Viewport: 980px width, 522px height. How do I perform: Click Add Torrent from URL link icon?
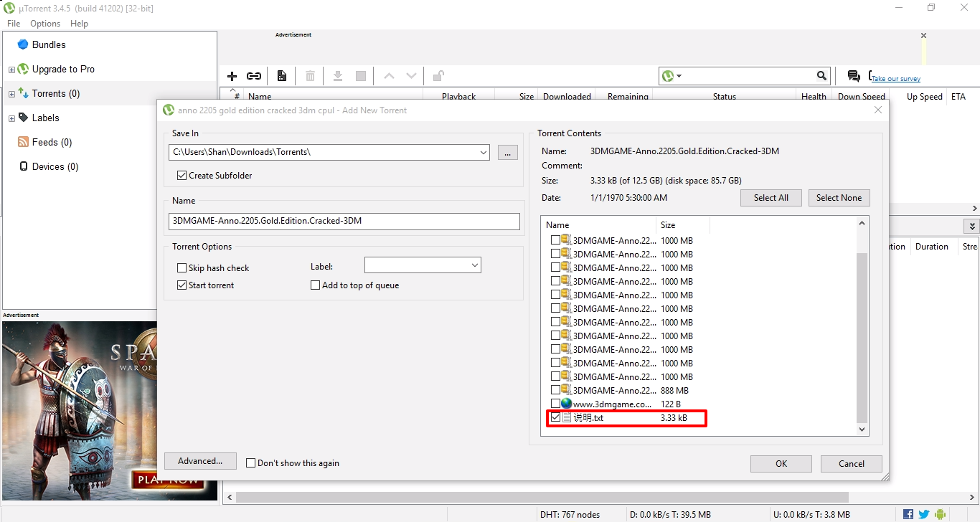pyautogui.click(x=254, y=76)
